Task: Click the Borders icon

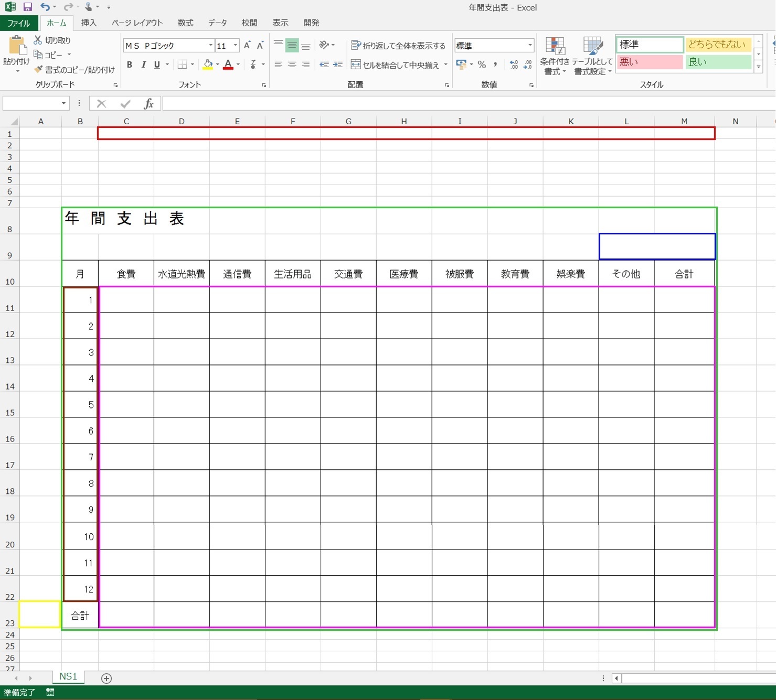Action: click(x=182, y=64)
